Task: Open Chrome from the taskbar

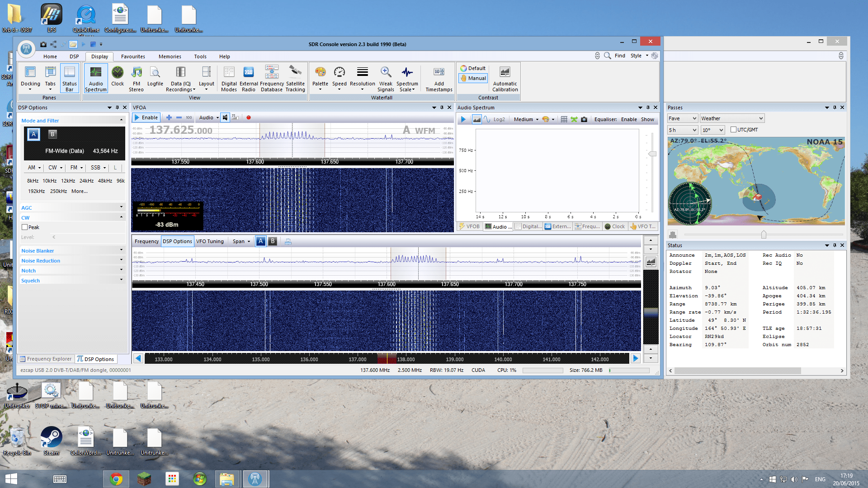Action: (116, 479)
